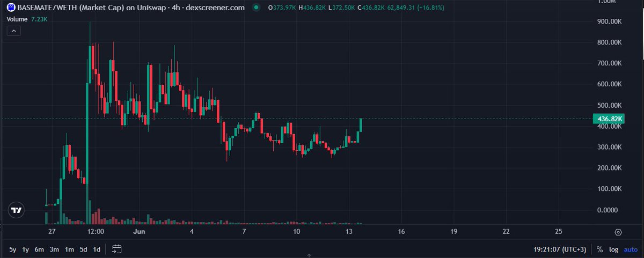Toggle percentage scale with % button
Screen dimensions: 644x258
pyautogui.click(x=599, y=249)
